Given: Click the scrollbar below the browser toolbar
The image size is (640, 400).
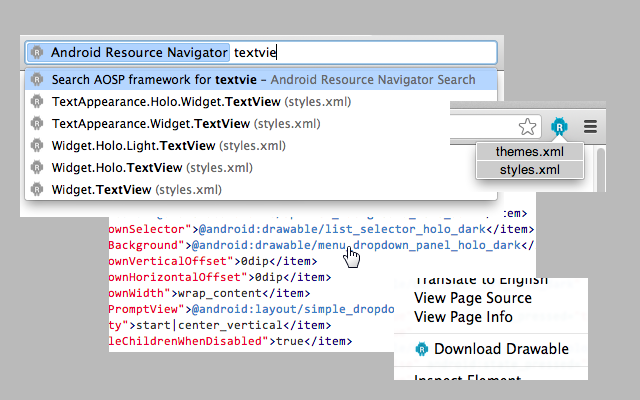Looking at the screenshot, I should (601, 170).
